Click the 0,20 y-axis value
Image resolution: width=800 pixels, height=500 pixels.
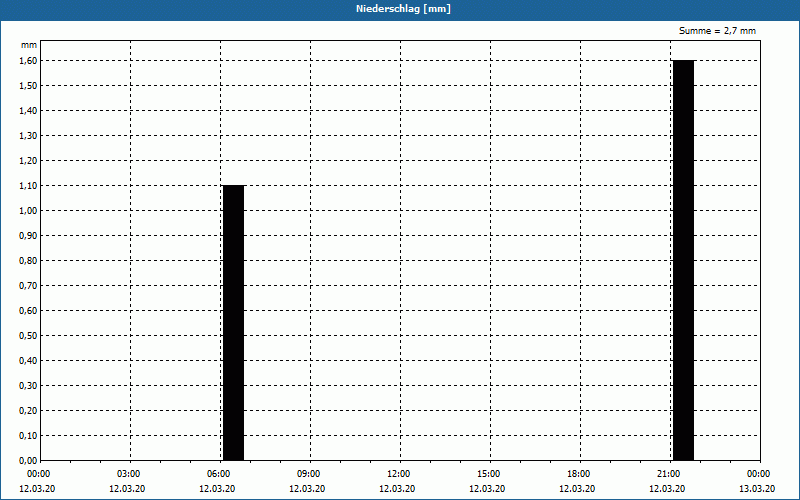[28, 410]
